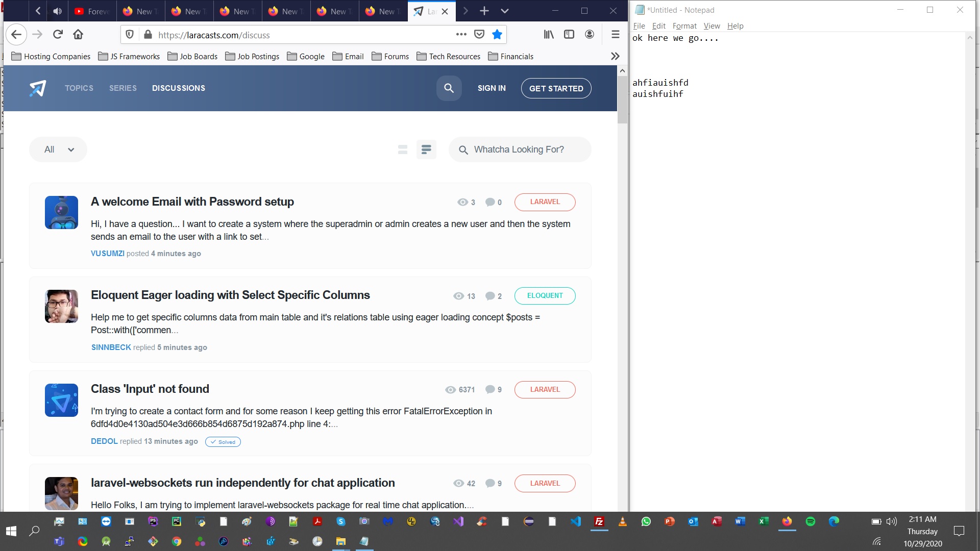This screenshot has width=980, height=551.
Task: Go to the Series navigation tab
Action: coord(123,88)
